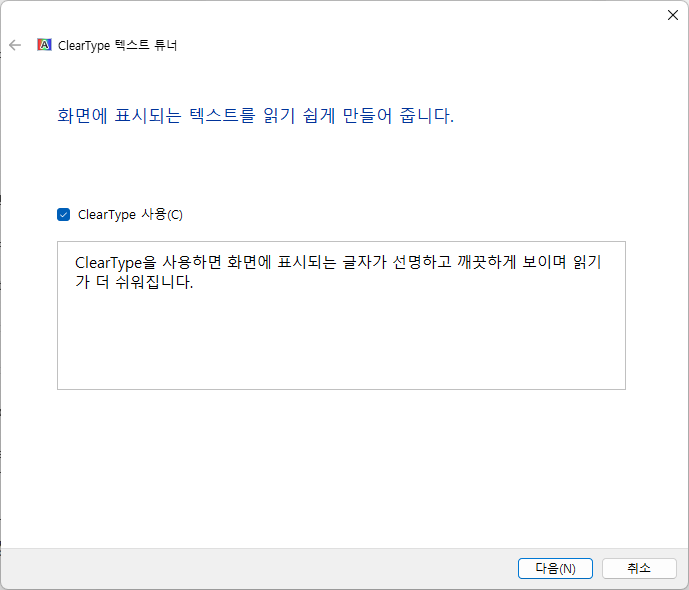Uncheck the ClearType 사용(C) checkbox
The image size is (689, 590).
pyautogui.click(x=64, y=215)
